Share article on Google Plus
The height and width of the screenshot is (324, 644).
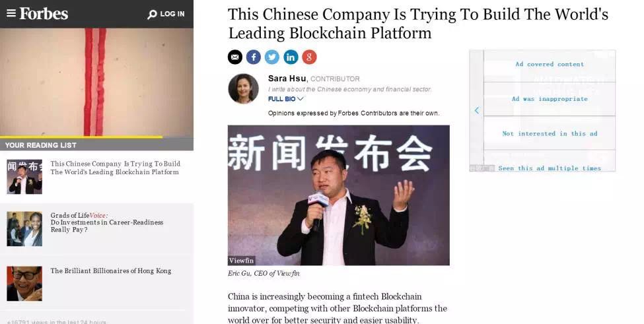tap(309, 57)
